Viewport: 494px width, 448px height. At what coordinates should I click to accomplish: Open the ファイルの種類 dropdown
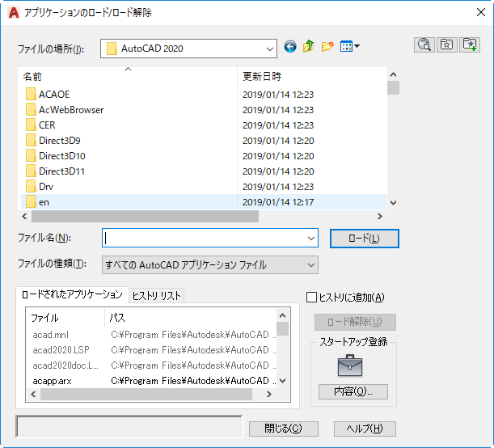click(210, 265)
